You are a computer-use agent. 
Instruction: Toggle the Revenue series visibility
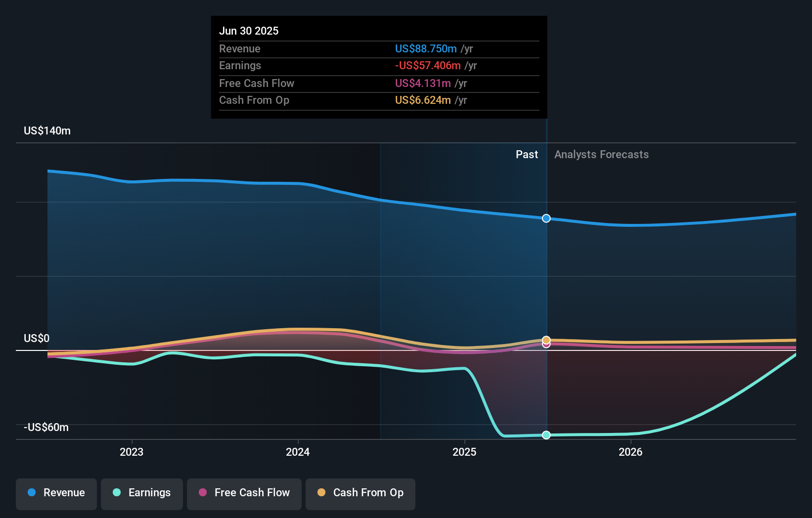pyautogui.click(x=56, y=493)
